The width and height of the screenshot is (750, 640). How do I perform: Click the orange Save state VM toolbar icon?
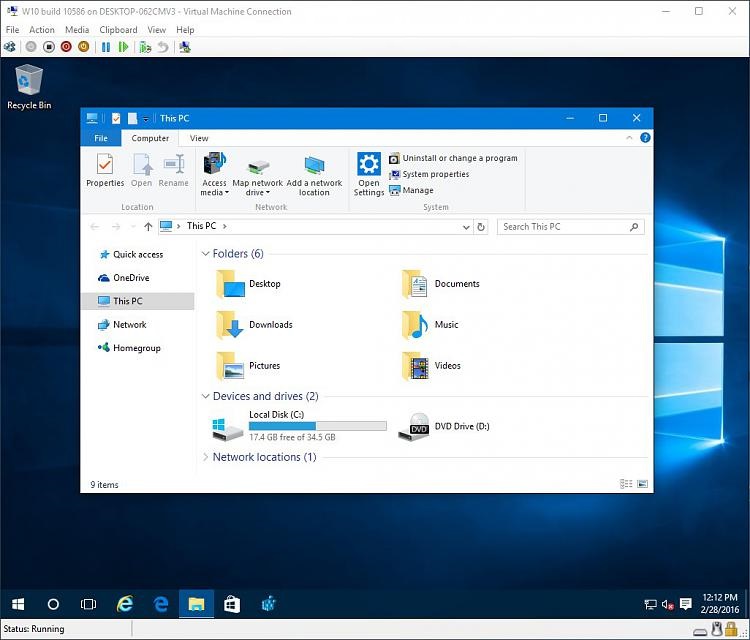pos(84,47)
